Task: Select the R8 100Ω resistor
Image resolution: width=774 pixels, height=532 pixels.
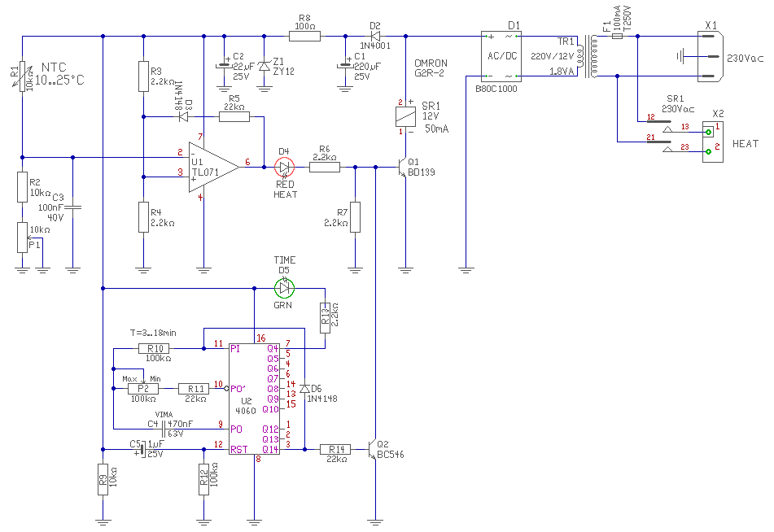Action: point(304,36)
